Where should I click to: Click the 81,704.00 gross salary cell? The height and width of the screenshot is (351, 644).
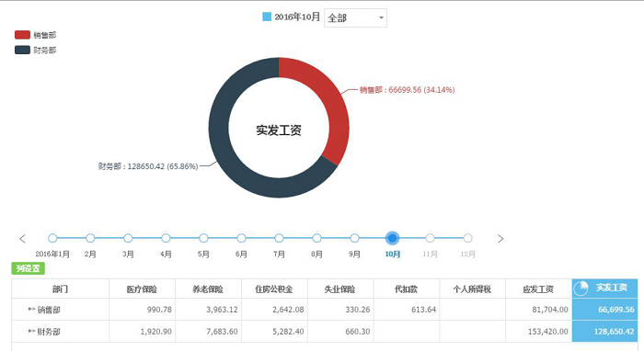tap(539, 310)
